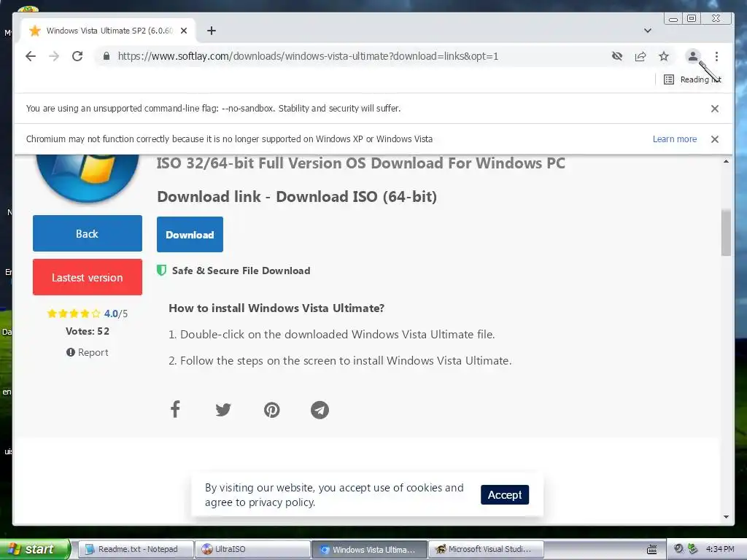Click the How to install Windows Vista Ultimate heading

276,308
